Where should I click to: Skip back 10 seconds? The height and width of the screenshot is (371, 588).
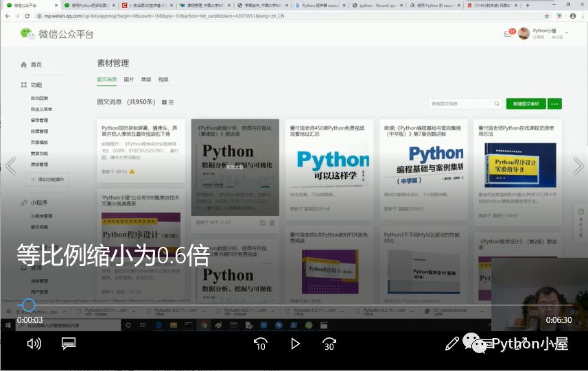point(260,344)
